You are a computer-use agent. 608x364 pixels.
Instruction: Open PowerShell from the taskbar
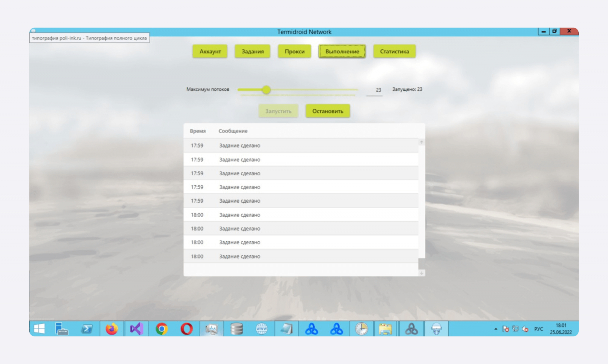click(x=87, y=329)
